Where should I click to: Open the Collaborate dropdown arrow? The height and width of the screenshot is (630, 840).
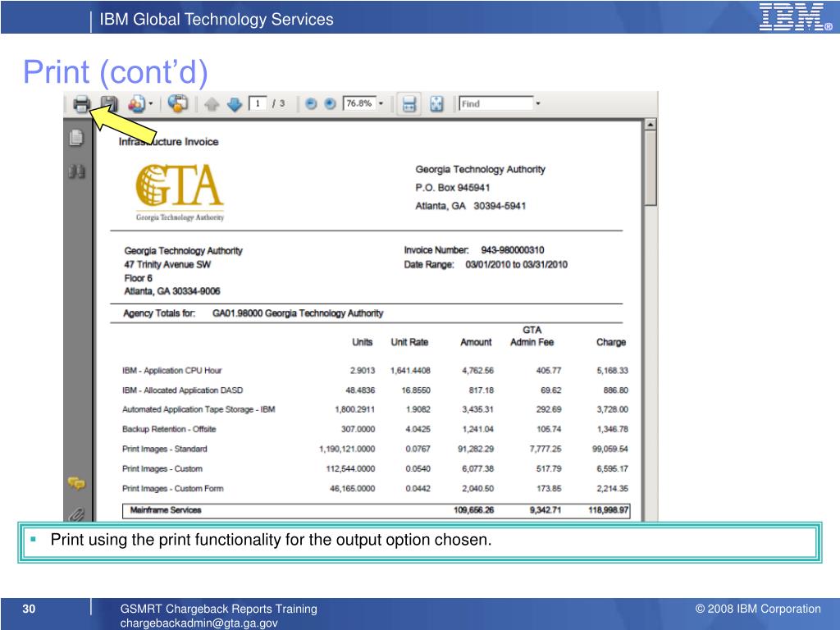coord(151,103)
